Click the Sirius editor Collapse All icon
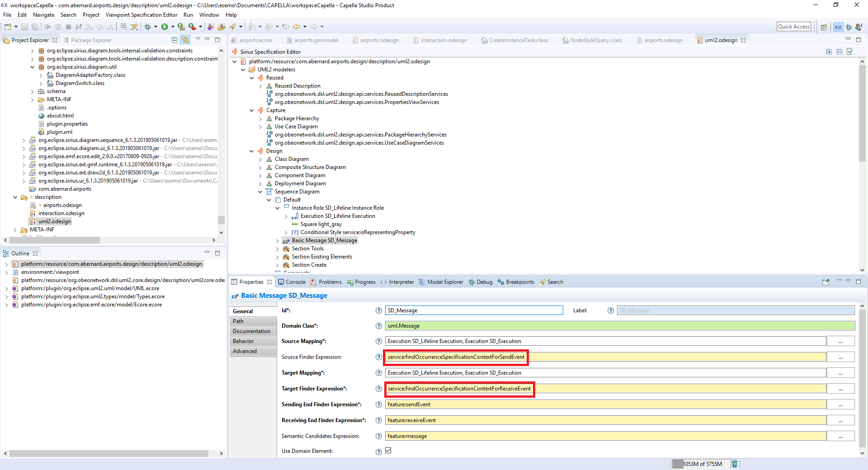 pyautogui.click(x=839, y=52)
